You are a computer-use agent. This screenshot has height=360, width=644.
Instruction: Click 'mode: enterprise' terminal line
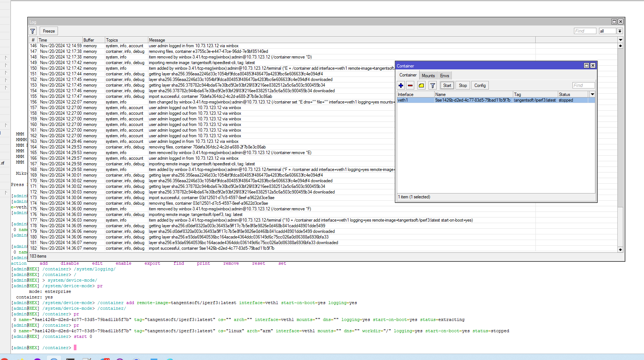tap(50, 291)
